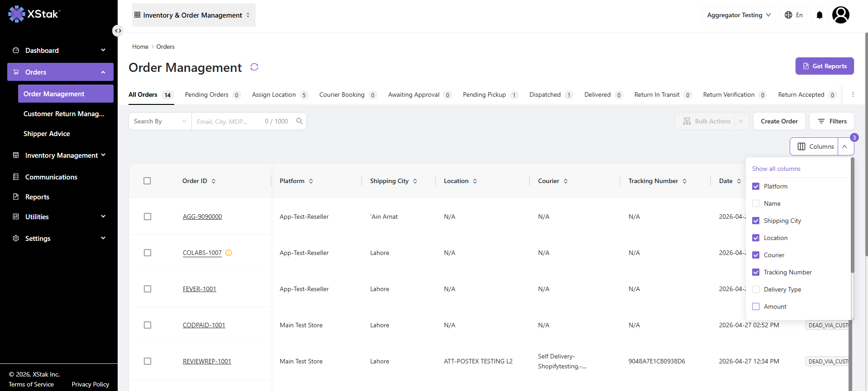Click the search magnifier icon

(x=300, y=121)
